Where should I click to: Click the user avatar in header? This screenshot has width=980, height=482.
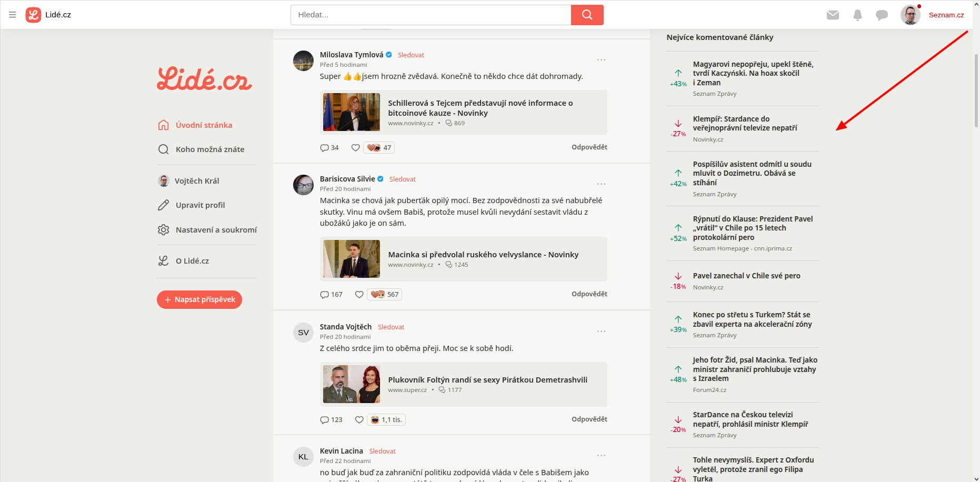(x=910, y=15)
